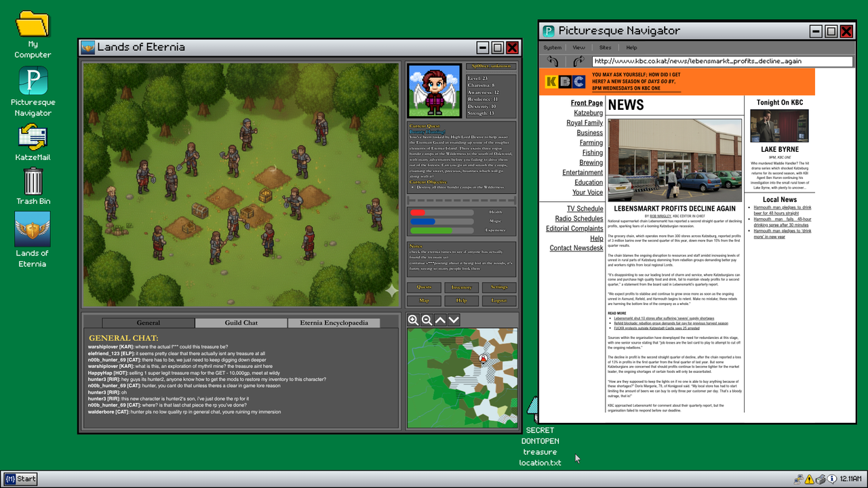This screenshot has width=868, height=488.
Task: Open the Trash Bin desktop icon
Action: tap(33, 182)
